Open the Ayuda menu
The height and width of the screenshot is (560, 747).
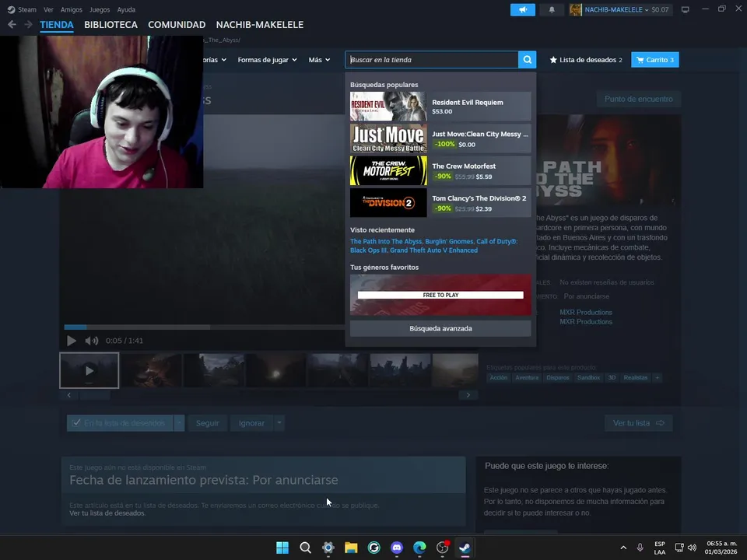pos(126,9)
